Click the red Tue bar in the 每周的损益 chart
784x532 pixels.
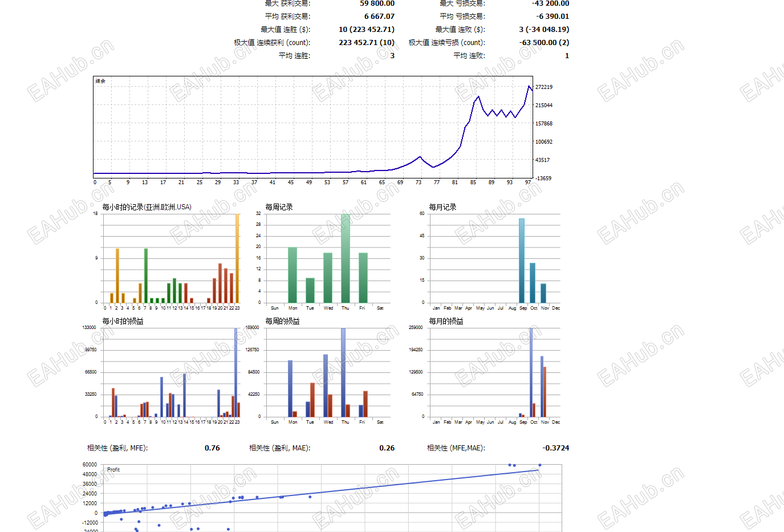pos(312,400)
